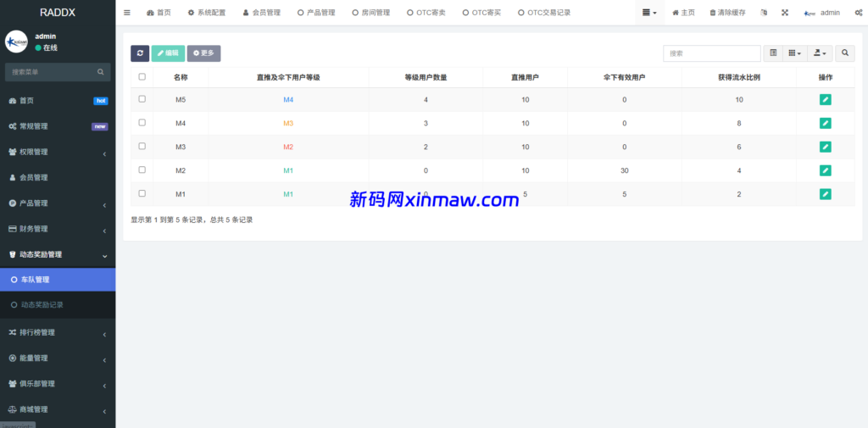
Task: Sort by 获得流水比例 column header
Action: 738,77
